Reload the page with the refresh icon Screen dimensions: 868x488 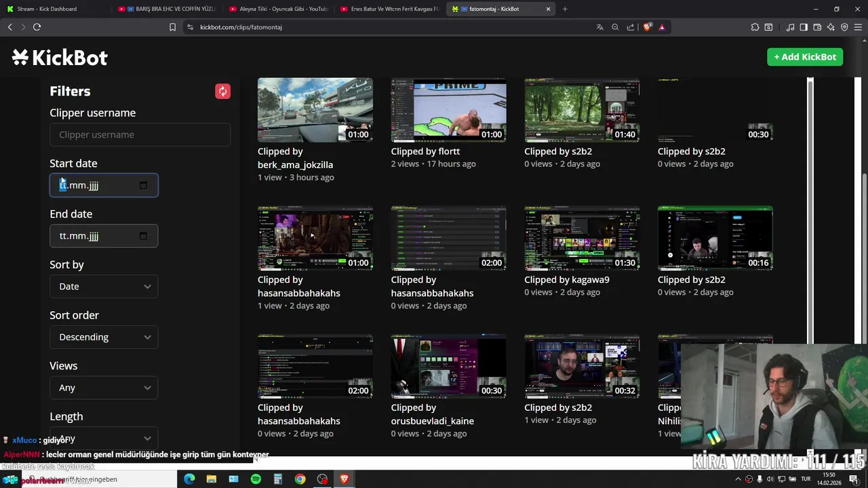37,27
